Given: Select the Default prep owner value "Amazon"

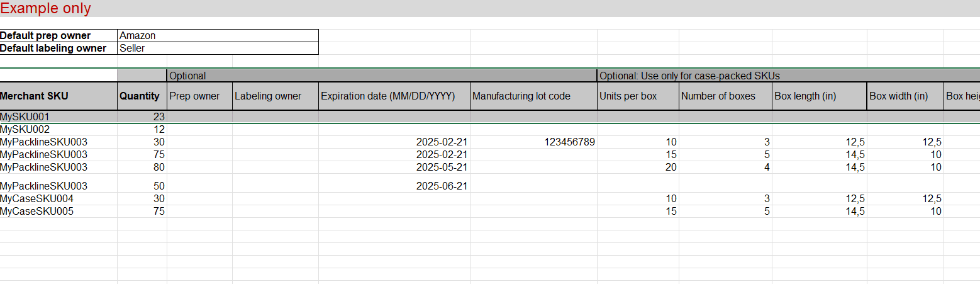Looking at the screenshot, I should [x=137, y=36].
